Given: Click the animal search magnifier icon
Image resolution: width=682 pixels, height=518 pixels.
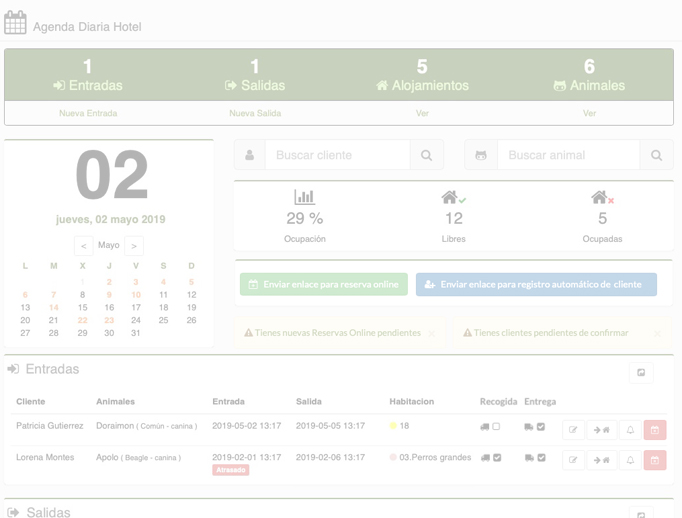Looking at the screenshot, I should 657,155.
